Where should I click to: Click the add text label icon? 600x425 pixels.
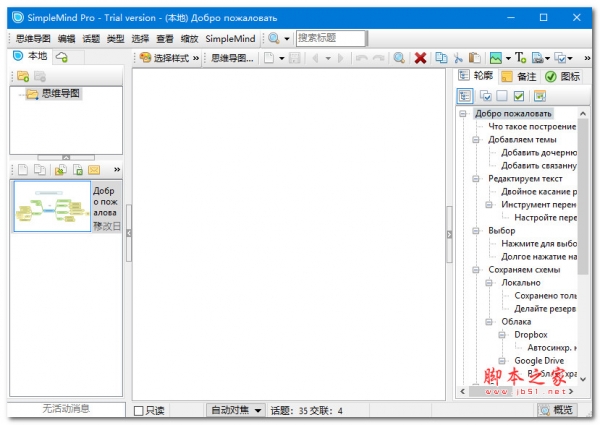tap(520, 58)
